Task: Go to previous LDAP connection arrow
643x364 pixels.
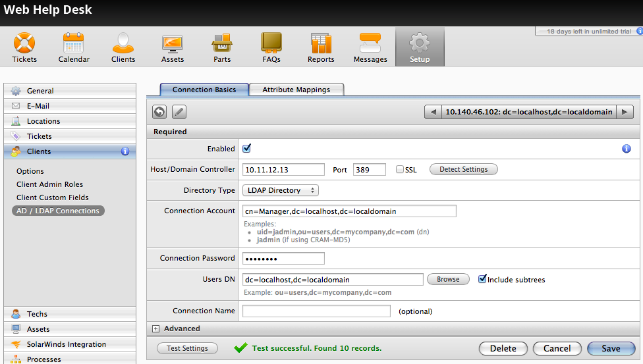Action: pos(433,112)
